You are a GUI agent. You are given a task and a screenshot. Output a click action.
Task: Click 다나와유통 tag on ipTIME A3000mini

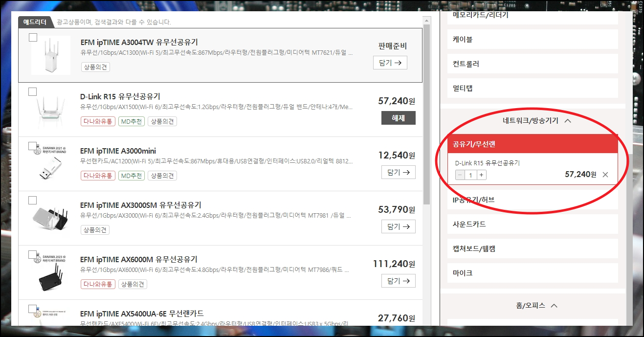click(x=97, y=176)
